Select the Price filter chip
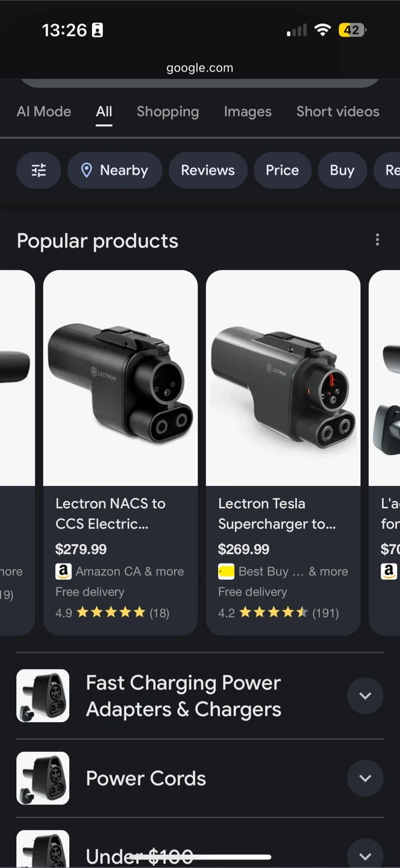The image size is (400, 868). point(282,171)
